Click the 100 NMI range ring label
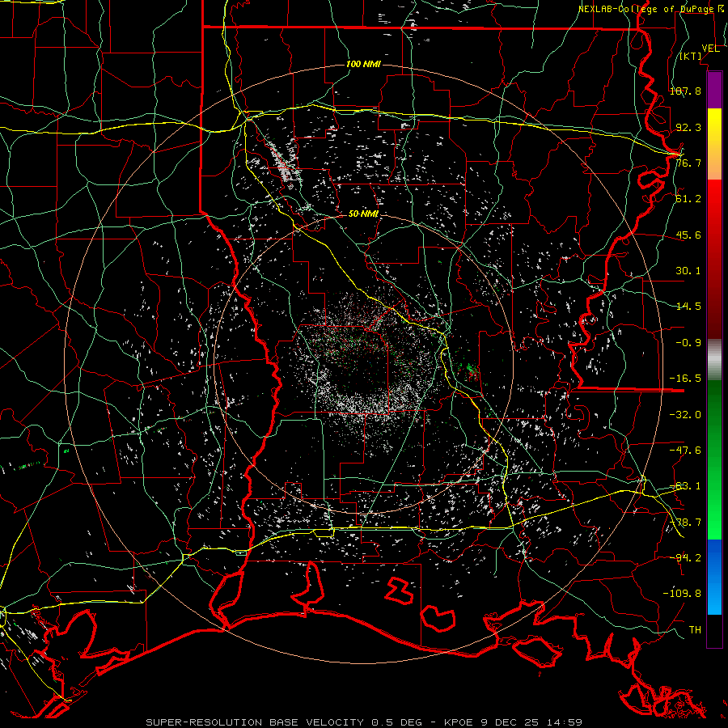Viewport: 728px width, 728px height. click(363, 64)
